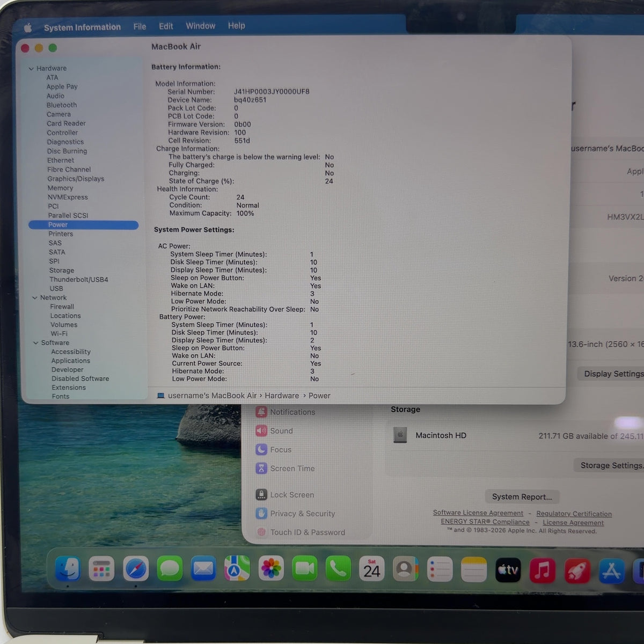Select Graphics/Displays in the sidebar
The image size is (644, 644).
click(x=76, y=179)
